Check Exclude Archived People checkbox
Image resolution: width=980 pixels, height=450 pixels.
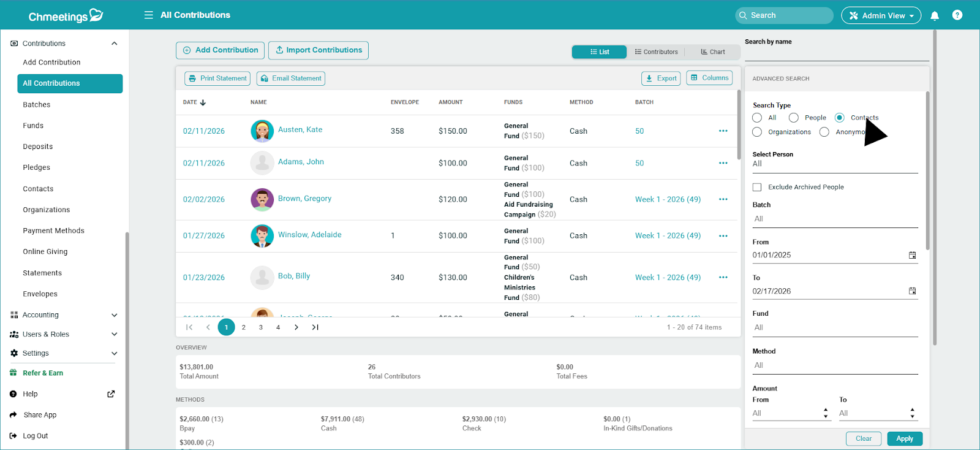point(757,187)
